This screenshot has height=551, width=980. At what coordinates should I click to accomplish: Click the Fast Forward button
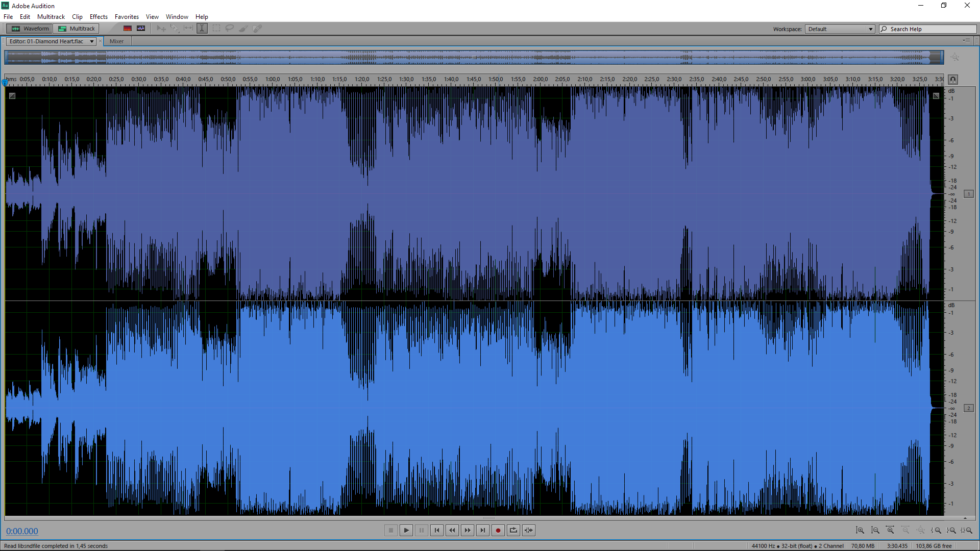tap(468, 531)
